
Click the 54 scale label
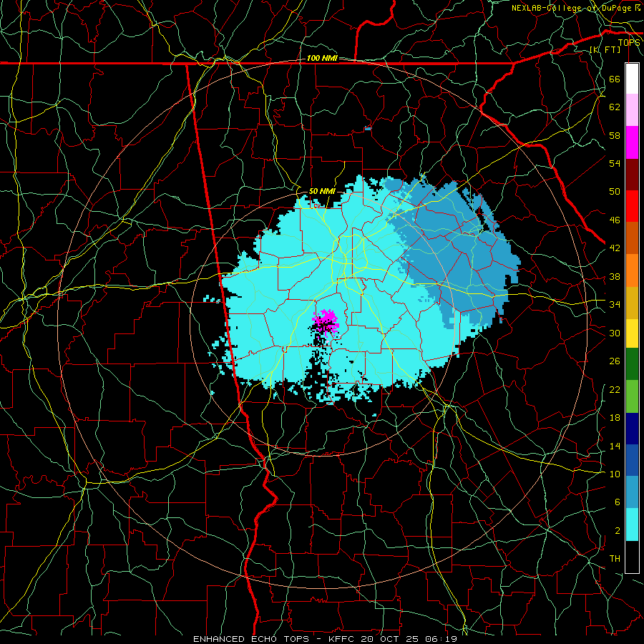click(615, 163)
